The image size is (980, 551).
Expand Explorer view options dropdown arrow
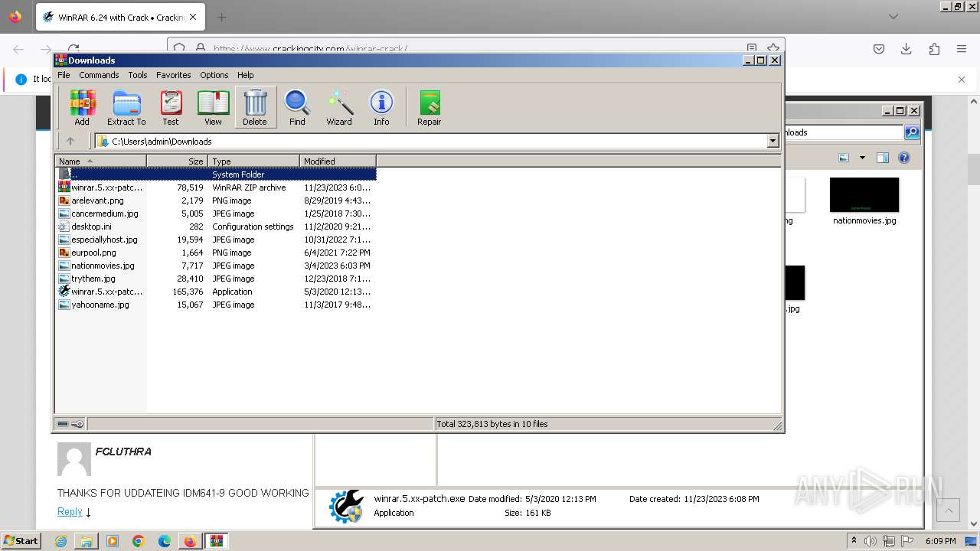[862, 158]
